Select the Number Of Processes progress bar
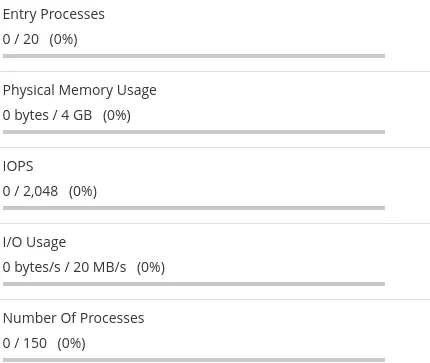This screenshot has height=363, width=430. [x=194, y=360]
